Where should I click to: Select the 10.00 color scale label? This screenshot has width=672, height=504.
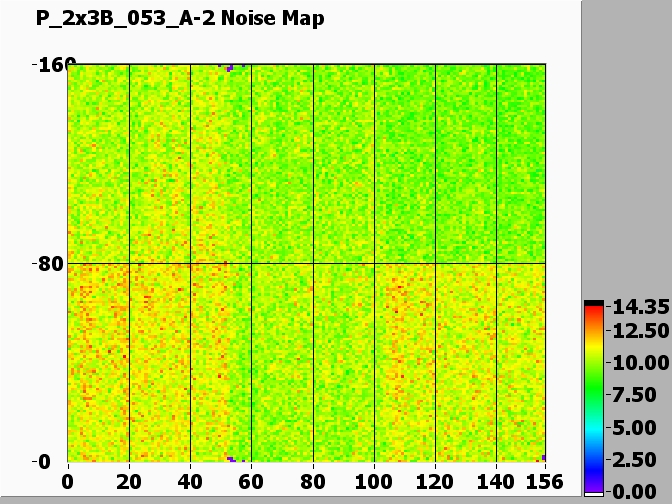(x=638, y=362)
